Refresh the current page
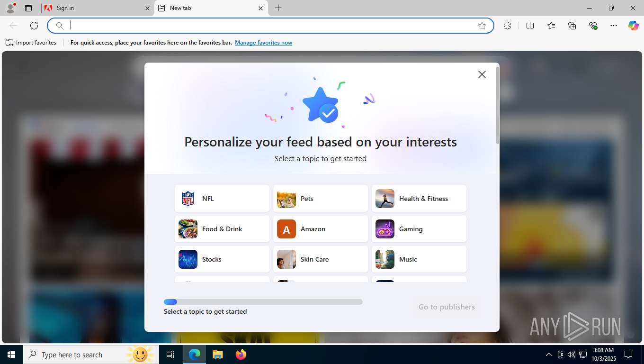This screenshot has height=364, width=644. click(x=34, y=26)
